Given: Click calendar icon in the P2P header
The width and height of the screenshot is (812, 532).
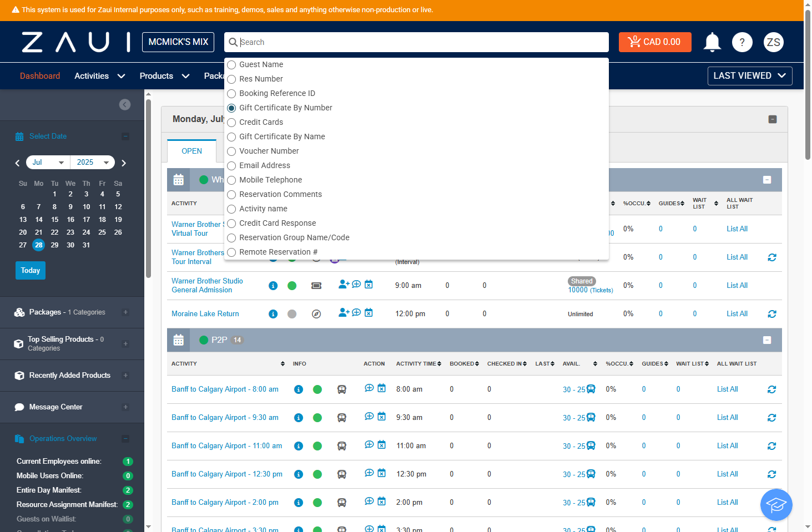Looking at the screenshot, I should pyautogui.click(x=179, y=340).
